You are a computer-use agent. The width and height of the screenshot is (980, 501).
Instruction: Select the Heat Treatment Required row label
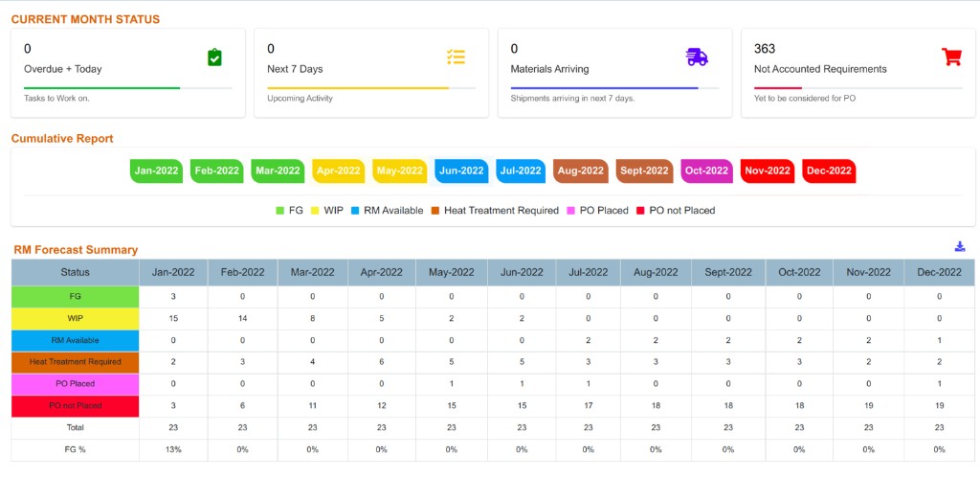pyautogui.click(x=75, y=363)
